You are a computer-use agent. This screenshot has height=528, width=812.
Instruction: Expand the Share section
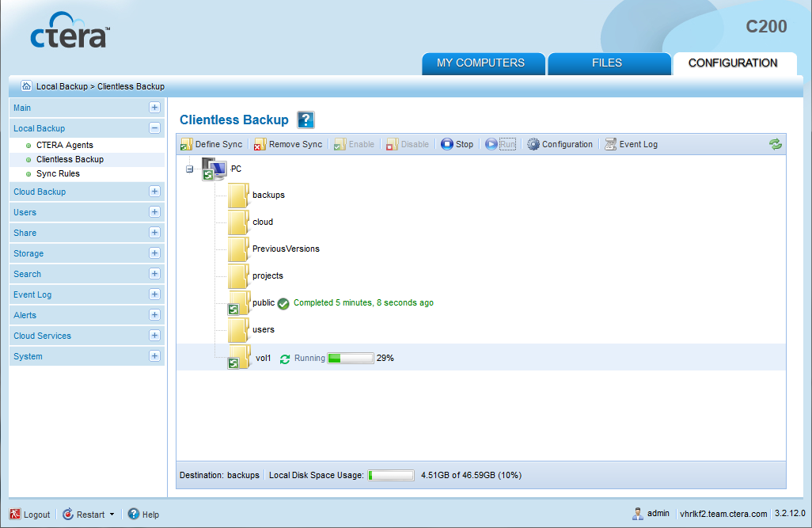pos(154,233)
